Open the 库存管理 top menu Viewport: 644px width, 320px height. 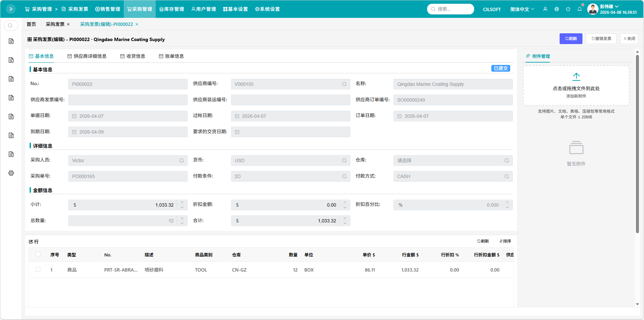point(172,9)
